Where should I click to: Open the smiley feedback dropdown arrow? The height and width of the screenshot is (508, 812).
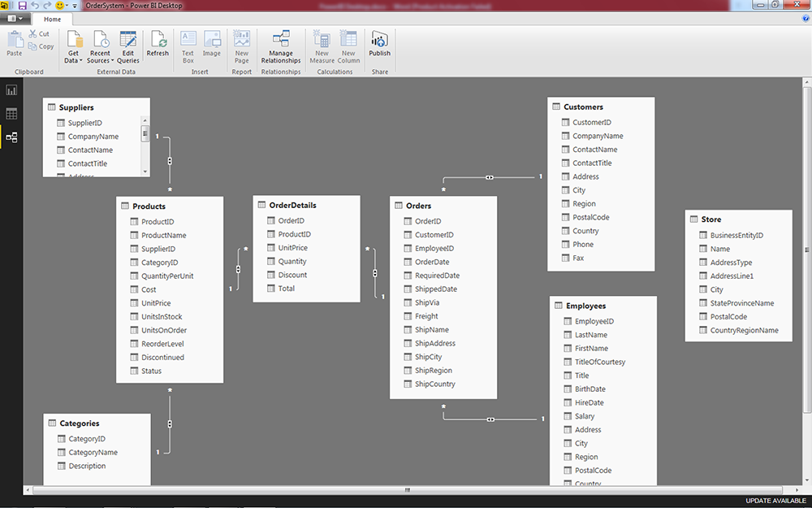coord(67,5)
